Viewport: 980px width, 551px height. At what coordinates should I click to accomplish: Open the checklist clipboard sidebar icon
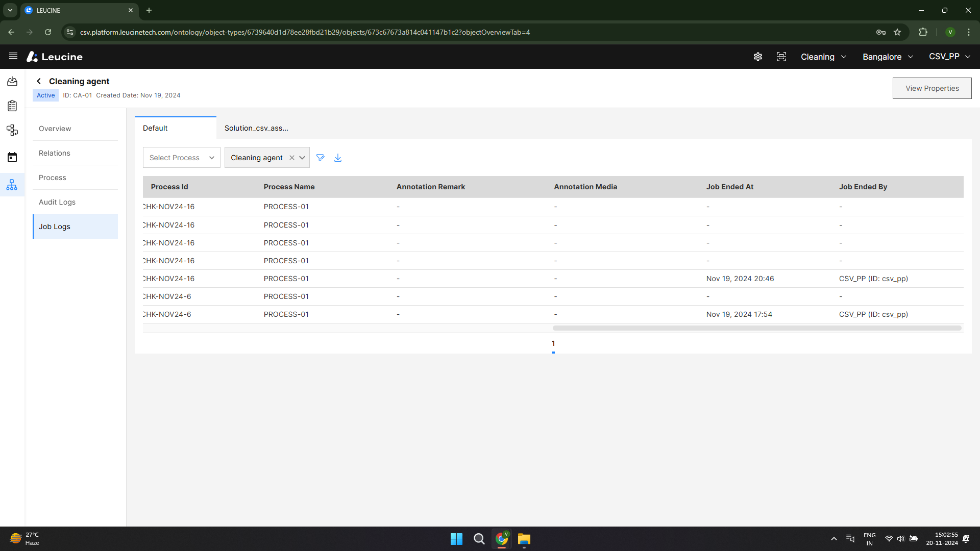(12, 106)
